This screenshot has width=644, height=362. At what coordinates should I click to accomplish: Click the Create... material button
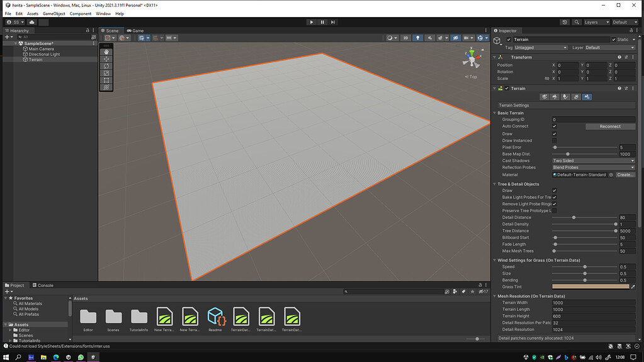pos(625,175)
